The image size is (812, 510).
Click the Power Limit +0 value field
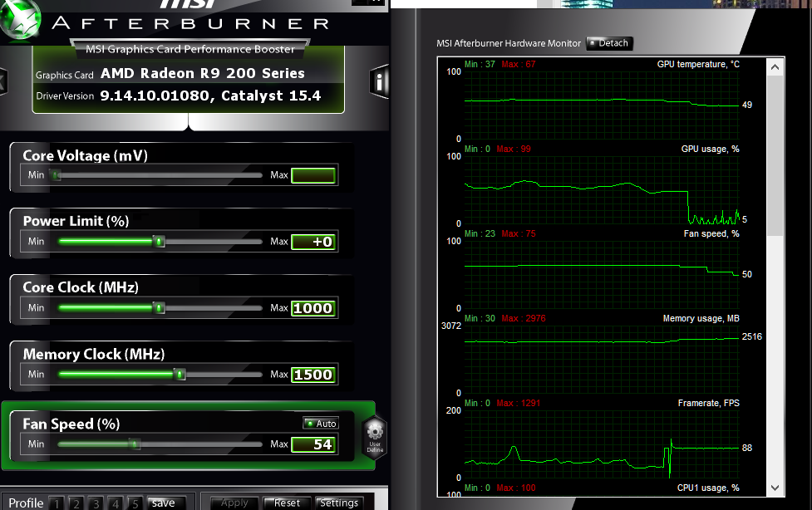pyautogui.click(x=313, y=242)
